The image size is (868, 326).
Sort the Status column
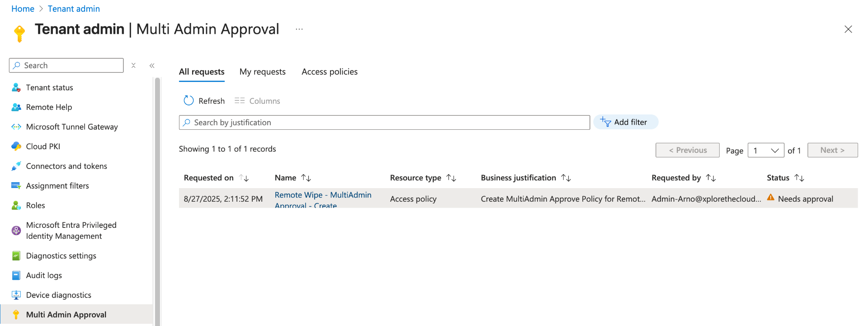799,178
